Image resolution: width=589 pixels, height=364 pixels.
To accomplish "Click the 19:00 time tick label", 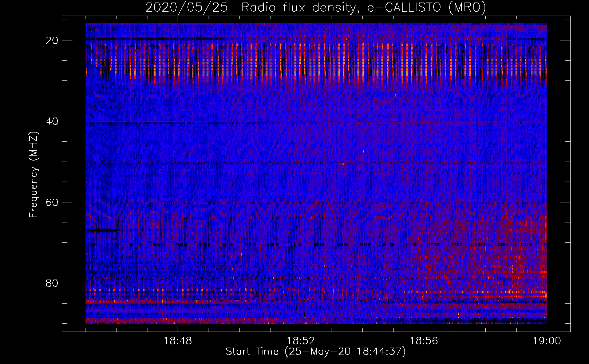I will [x=547, y=341].
